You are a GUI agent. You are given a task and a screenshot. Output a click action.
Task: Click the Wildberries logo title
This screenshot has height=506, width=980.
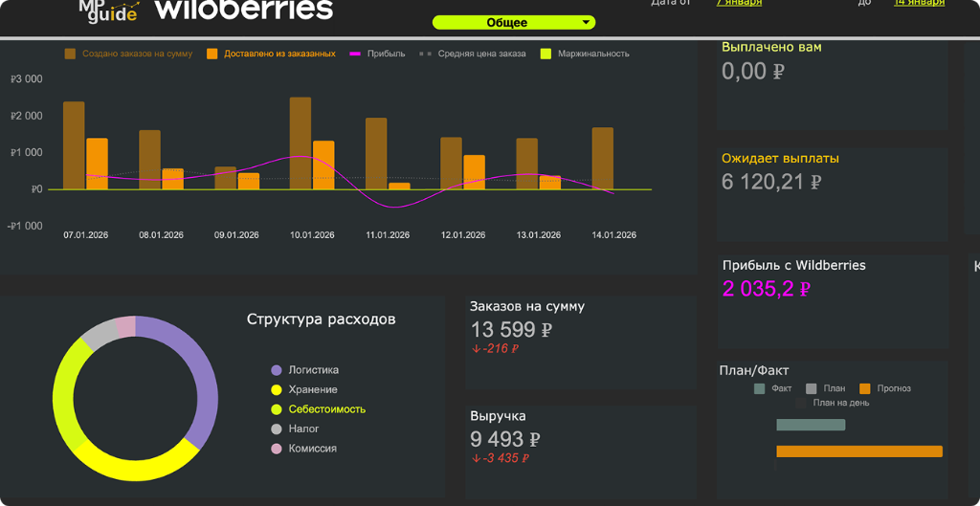244,10
